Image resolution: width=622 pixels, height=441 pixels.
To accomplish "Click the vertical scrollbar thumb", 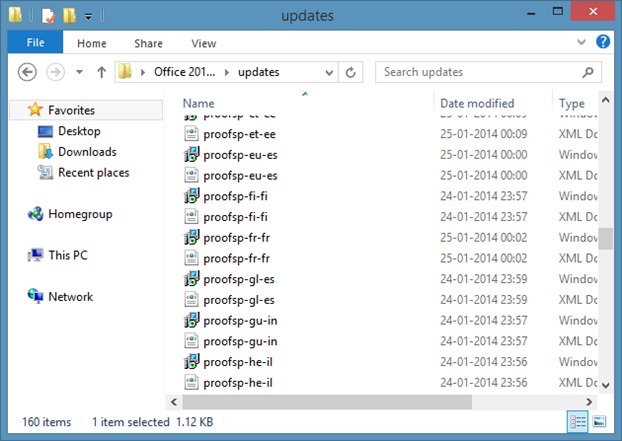I will tap(605, 238).
